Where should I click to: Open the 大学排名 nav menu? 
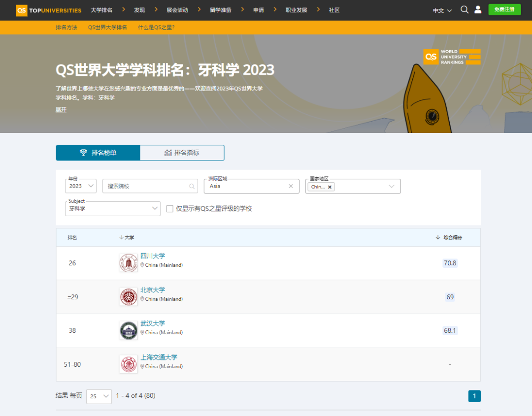pos(101,10)
